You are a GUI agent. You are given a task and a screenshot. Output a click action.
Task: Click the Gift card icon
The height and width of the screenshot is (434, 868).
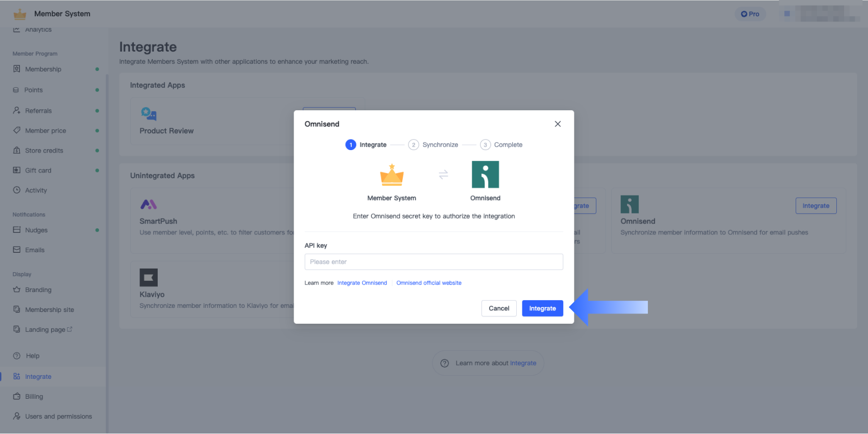tap(17, 170)
